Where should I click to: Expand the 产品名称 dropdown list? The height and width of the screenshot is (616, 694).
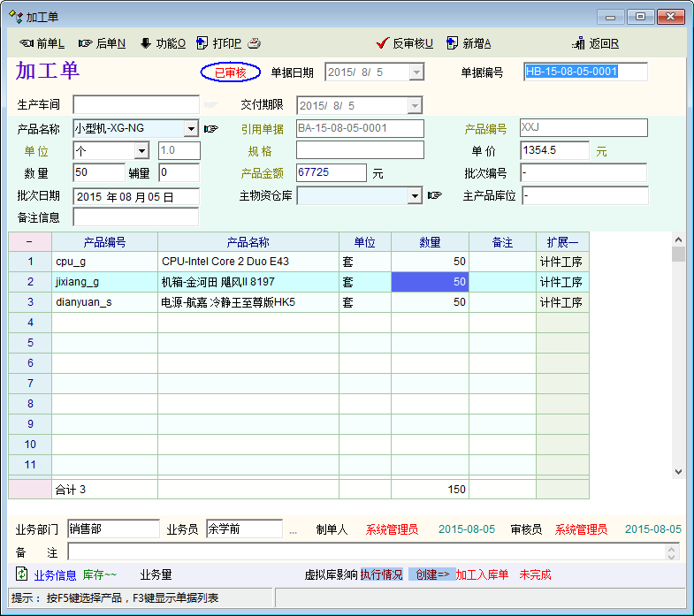coord(191,129)
